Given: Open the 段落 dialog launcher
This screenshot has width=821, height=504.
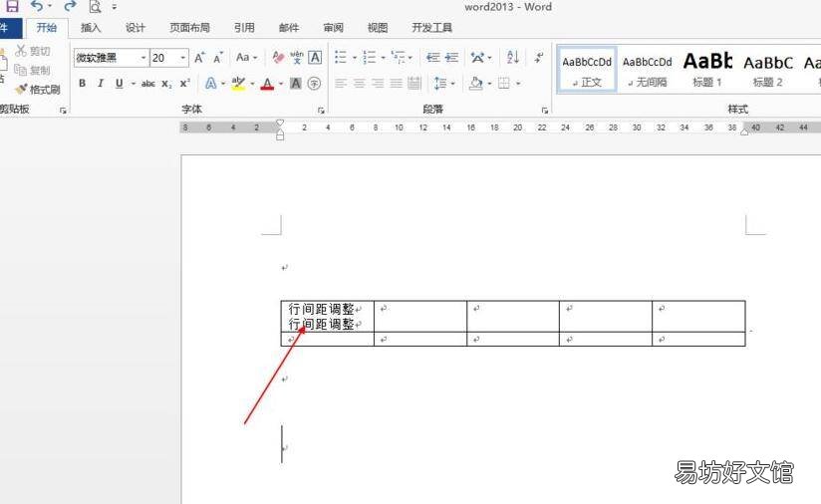Looking at the screenshot, I should (545, 111).
